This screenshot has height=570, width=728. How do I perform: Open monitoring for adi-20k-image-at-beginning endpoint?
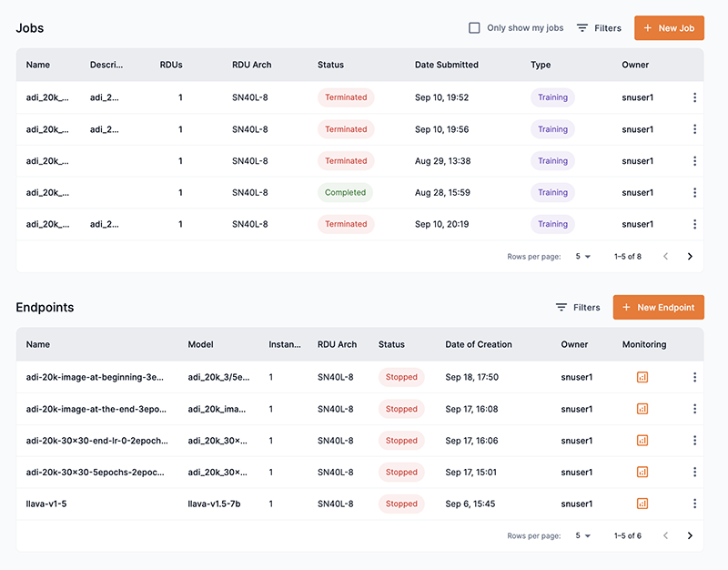click(643, 377)
